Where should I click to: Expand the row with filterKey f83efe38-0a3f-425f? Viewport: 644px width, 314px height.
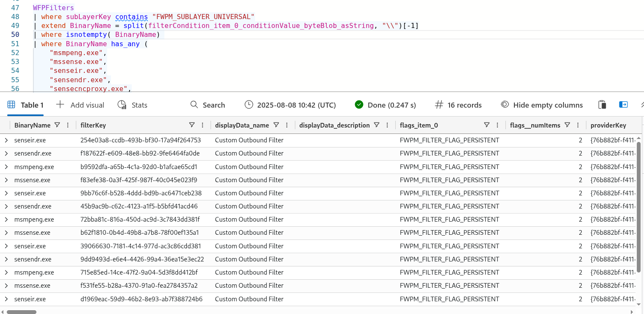click(x=6, y=180)
